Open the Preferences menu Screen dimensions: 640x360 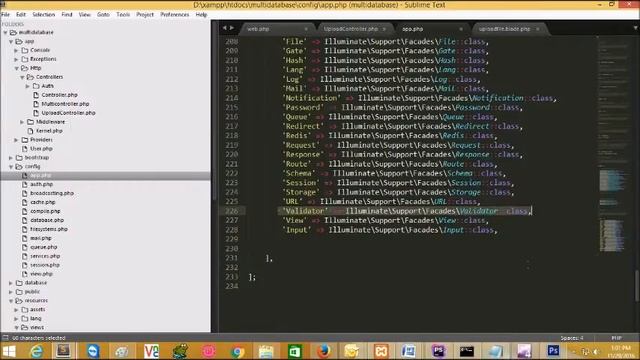coord(175,14)
